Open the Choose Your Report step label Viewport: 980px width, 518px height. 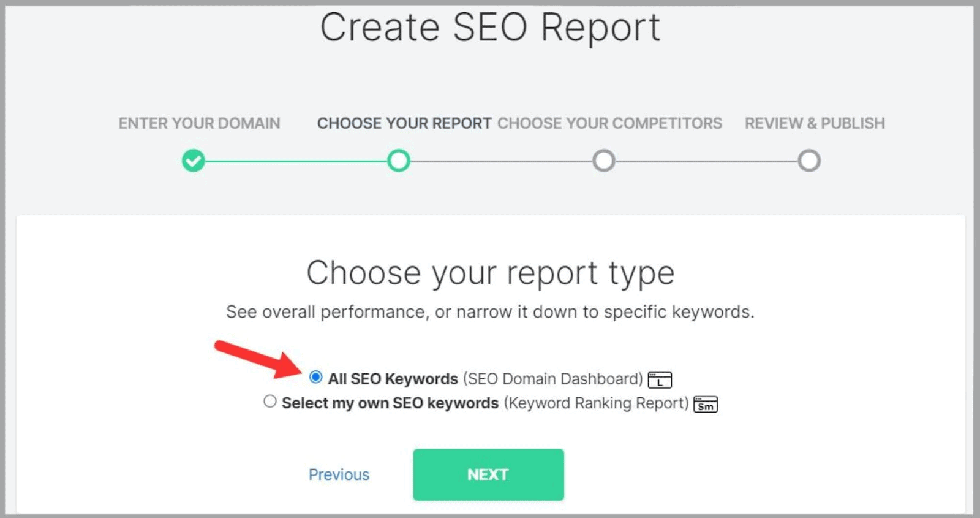coord(404,123)
